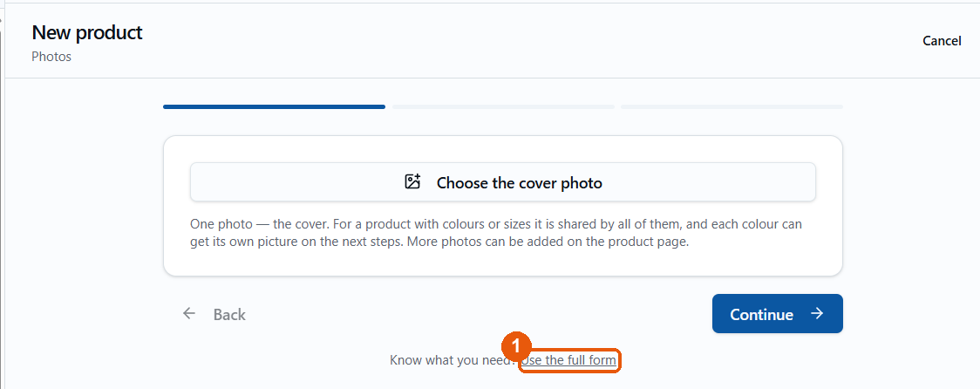The width and height of the screenshot is (980, 389).
Task: Click the right arrow icon on Continue
Action: coord(817,313)
